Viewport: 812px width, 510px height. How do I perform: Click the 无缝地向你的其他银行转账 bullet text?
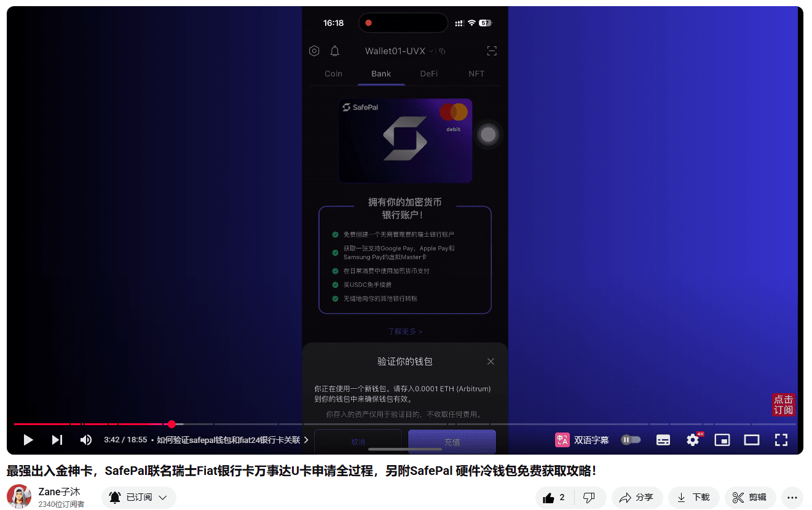[380, 298]
